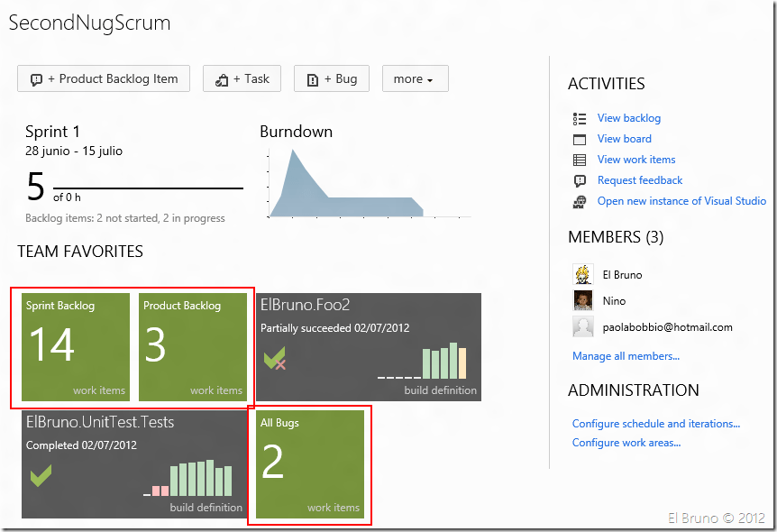Open the Product Backlog tile
This screenshot has height=532, width=777.
pos(193,347)
